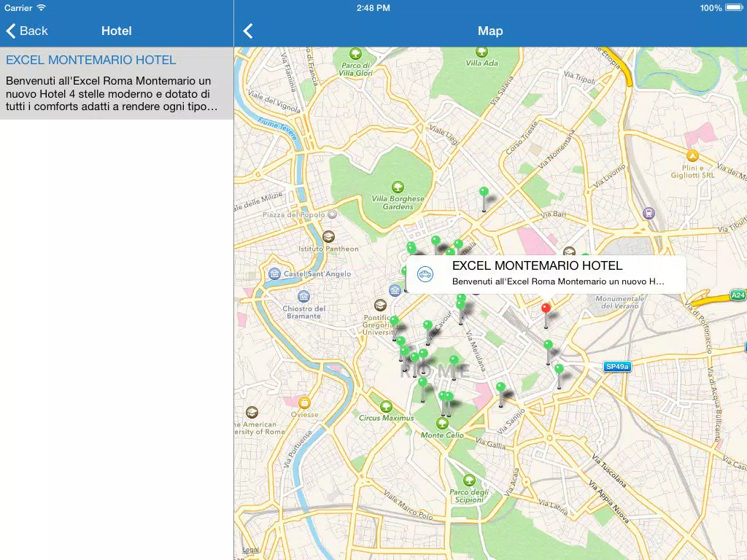
Task: Tap the Villa Borghese Gardens park icon
Action: [398, 187]
